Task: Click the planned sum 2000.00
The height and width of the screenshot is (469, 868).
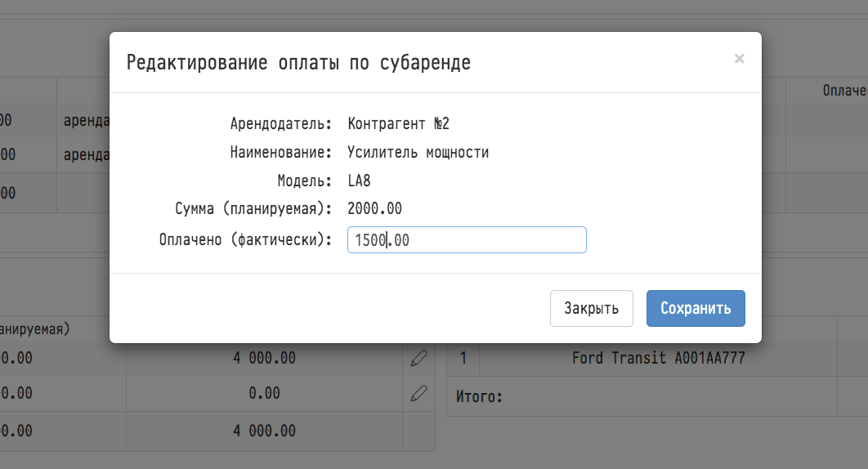Action: click(375, 208)
